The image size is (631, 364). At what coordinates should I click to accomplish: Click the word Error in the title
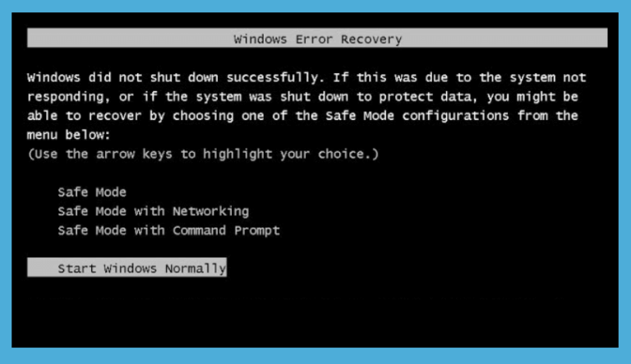(314, 39)
